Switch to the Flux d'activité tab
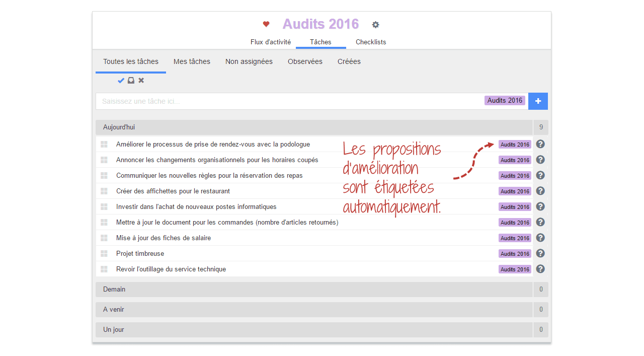Image resolution: width=644 pixels, height=356 pixels. 271,42
